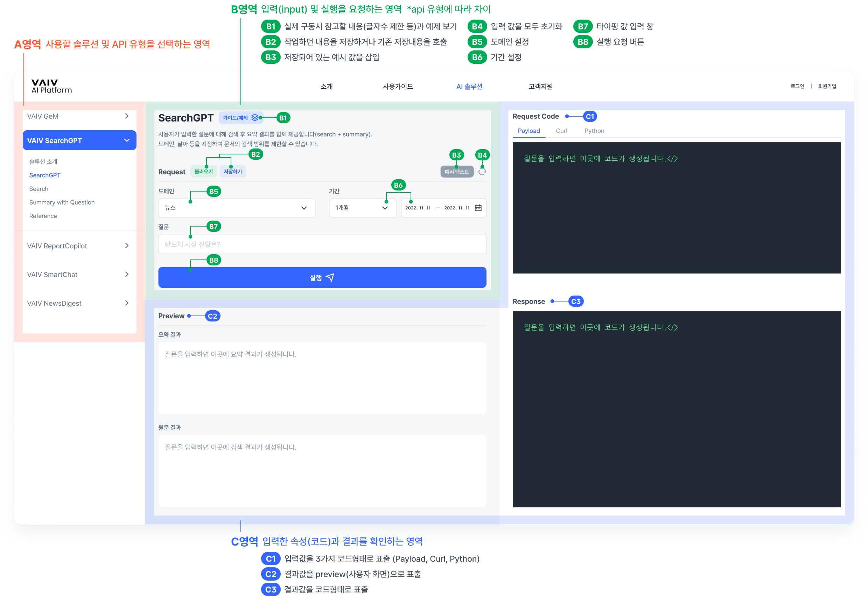Click the 저장하기 save button
Viewport: 868px width, 596px height.
point(233,172)
